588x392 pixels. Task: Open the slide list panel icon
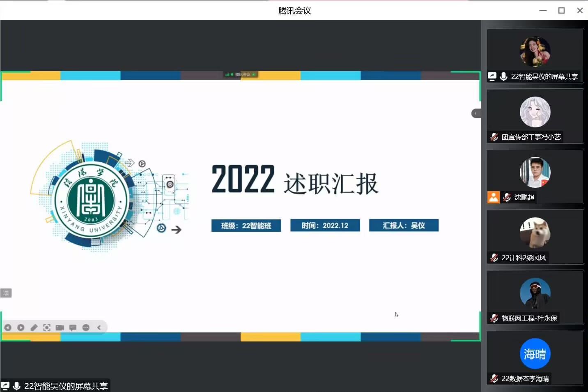[6, 293]
